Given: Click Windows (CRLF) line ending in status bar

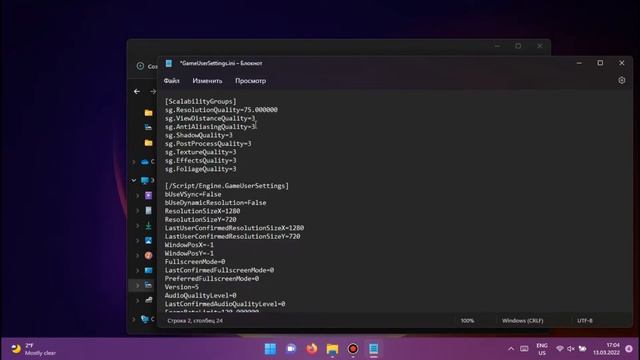Looking at the screenshot, I should click(522, 321).
